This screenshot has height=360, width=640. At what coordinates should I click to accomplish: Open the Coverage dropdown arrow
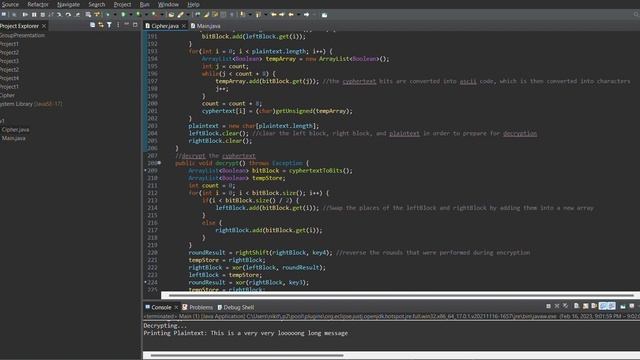(146, 15)
